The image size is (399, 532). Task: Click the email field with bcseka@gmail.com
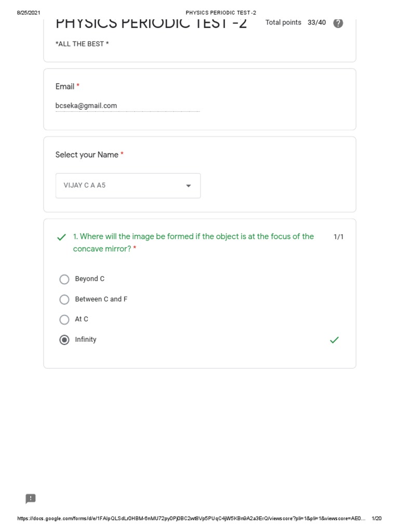[x=127, y=106]
